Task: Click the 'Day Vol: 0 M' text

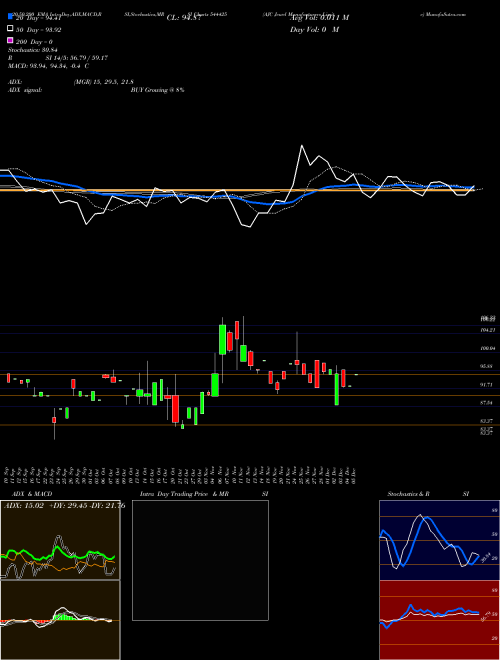Action: tap(314, 30)
